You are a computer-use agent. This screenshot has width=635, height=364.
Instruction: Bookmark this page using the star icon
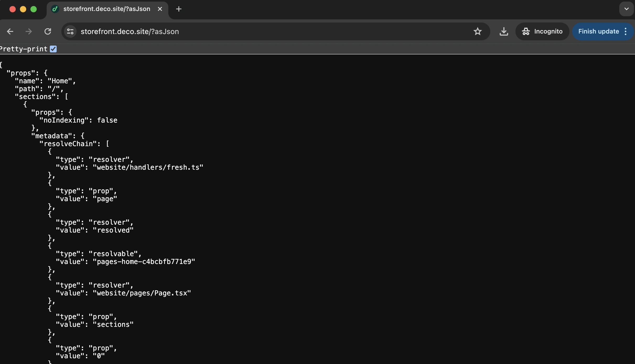pyautogui.click(x=477, y=31)
